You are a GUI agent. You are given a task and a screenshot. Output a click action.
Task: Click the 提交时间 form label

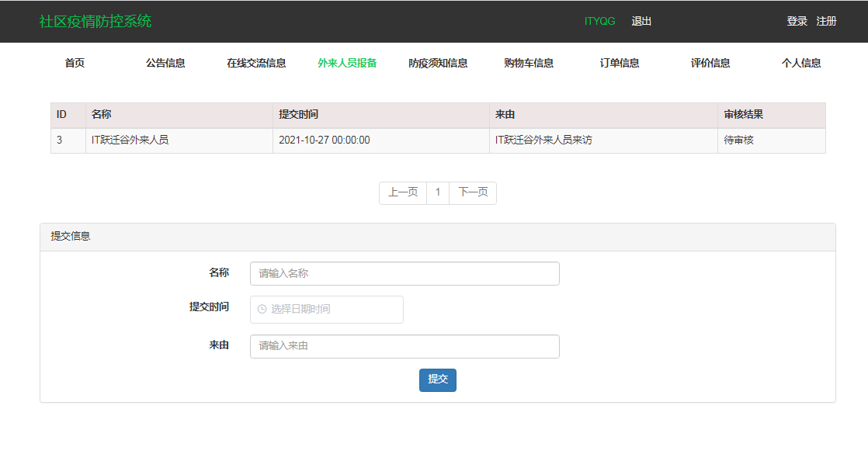[x=209, y=307]
